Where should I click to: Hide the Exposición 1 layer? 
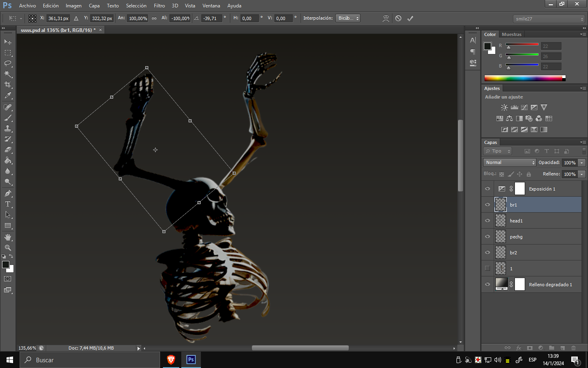[488, 189]
